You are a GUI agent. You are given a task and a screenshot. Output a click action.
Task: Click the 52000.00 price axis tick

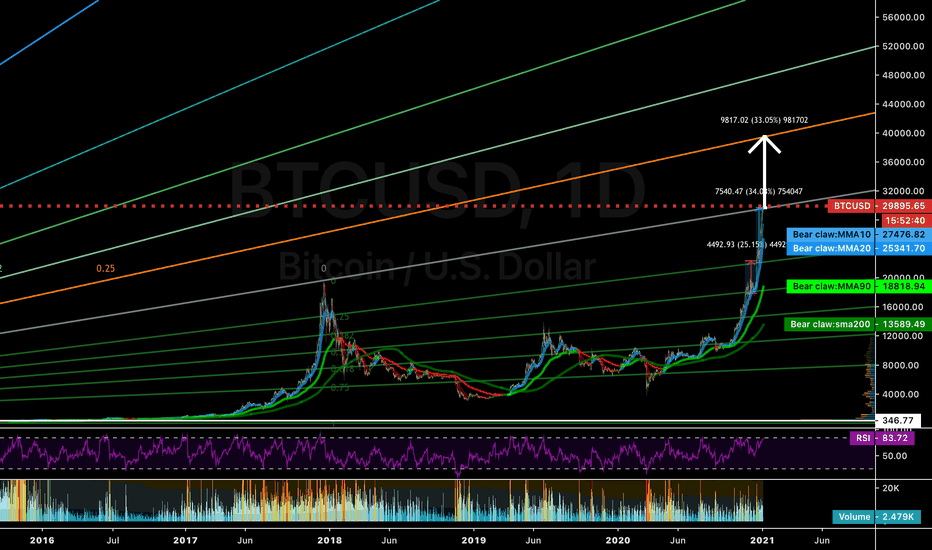(903, 46)
